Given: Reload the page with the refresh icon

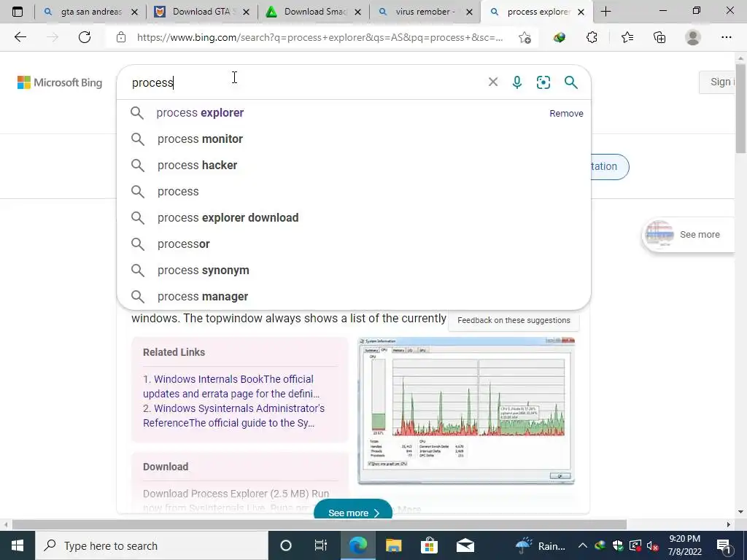Looking at the screenshot, I should point(85,37).
